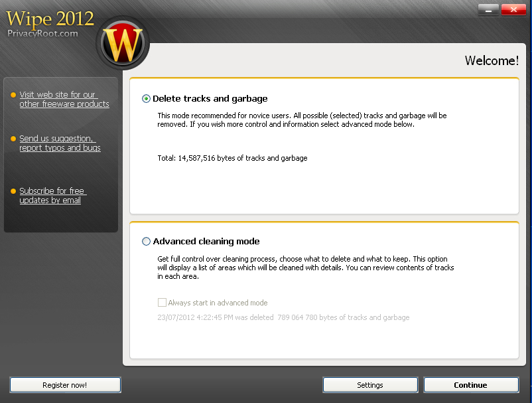Open the Settings button
The width and height of the screenshot is (532, 403).
[370, 385]
